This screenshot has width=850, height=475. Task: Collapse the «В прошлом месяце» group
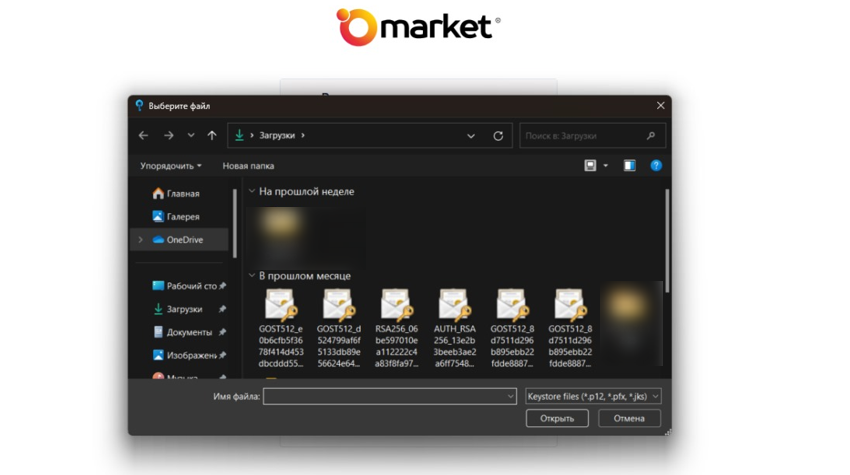tap(252, 276)
